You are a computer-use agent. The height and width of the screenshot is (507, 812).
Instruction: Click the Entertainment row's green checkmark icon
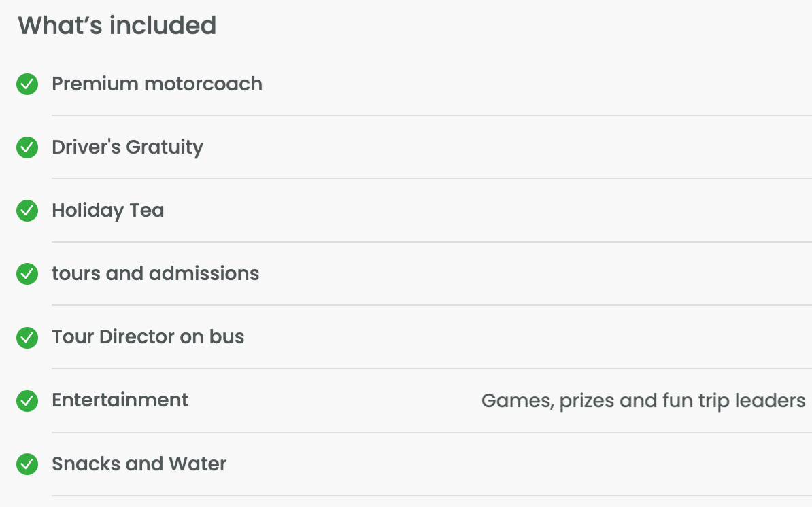point(27,400)
